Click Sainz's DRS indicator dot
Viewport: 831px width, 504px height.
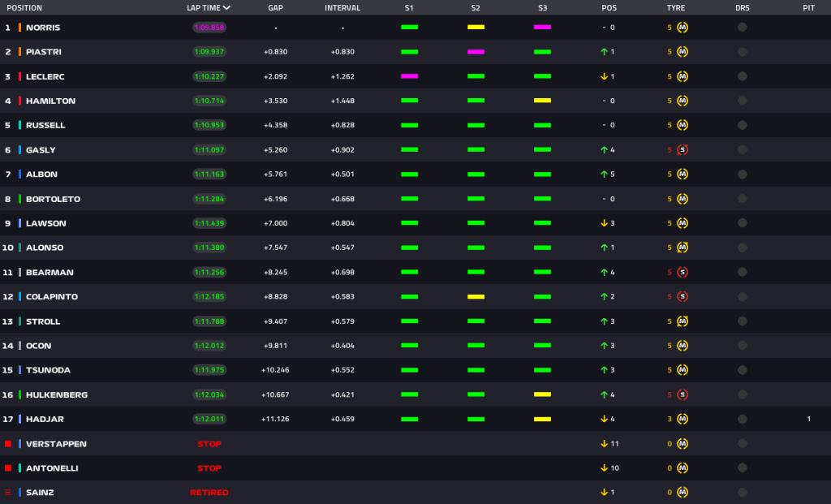pyautogui.click(x=742, y=493)
